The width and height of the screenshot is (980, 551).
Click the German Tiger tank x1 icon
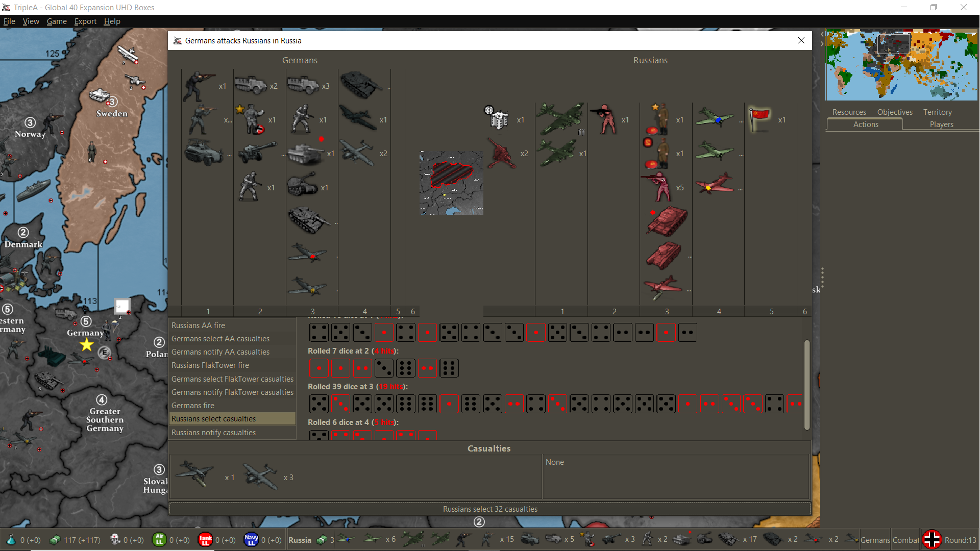[x=305, y=153]
